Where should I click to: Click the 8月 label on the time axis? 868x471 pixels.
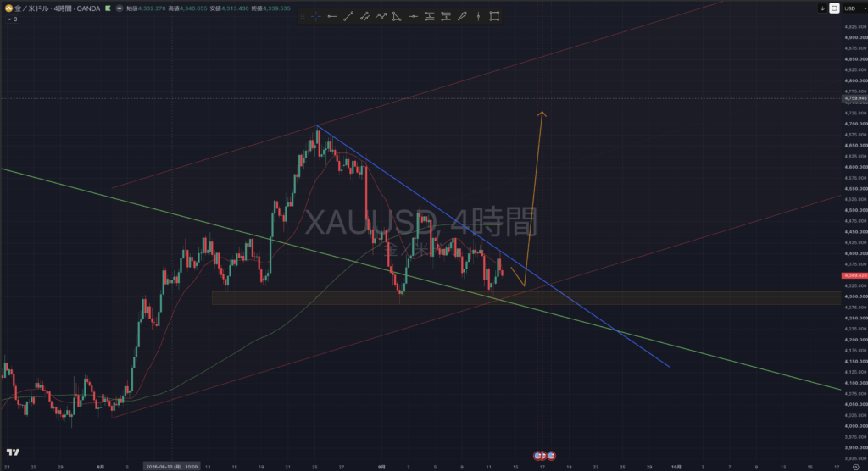point(100,467)
